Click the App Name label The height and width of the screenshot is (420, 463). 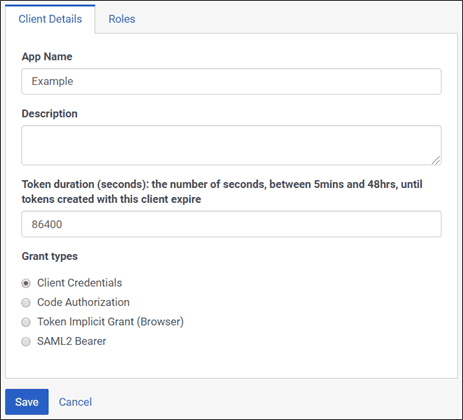click(47, 57)
